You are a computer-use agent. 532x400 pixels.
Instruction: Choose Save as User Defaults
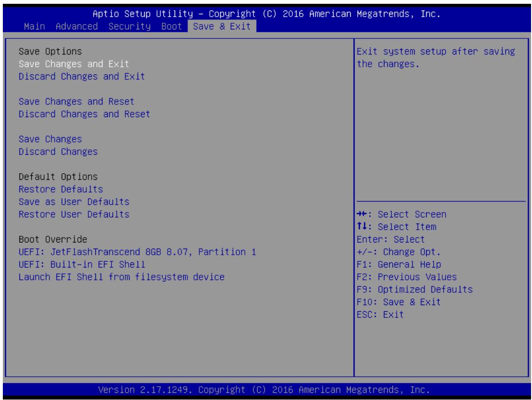pyautogui.click(x=74, y=202)
